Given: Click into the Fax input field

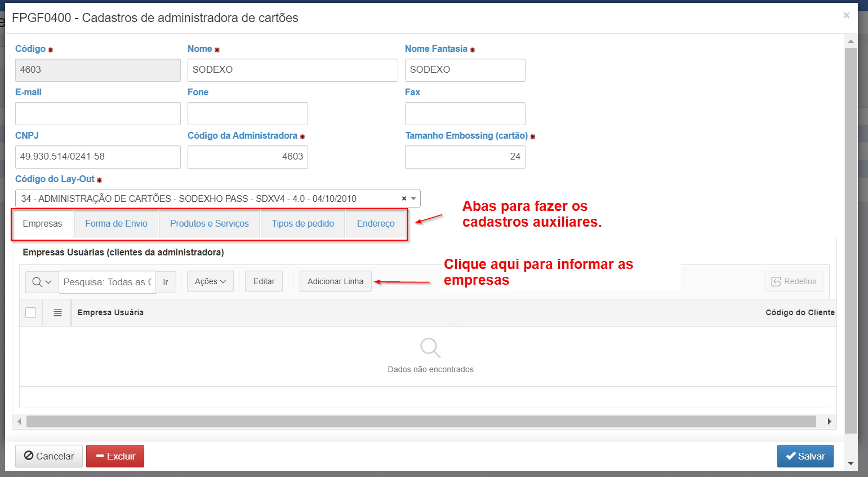Looking at the screenshot, I should coord(465,113).
